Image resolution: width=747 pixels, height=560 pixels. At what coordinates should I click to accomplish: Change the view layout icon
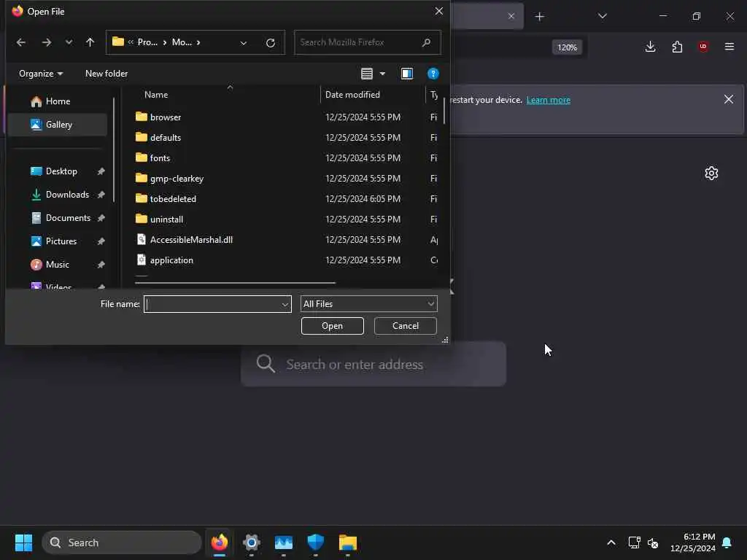coord(367,74)
